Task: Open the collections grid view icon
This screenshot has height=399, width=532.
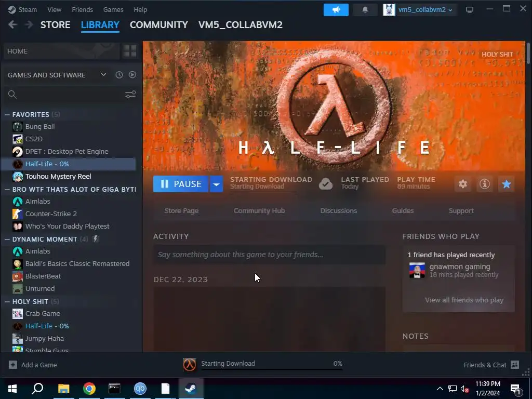Action: point(130,51)
